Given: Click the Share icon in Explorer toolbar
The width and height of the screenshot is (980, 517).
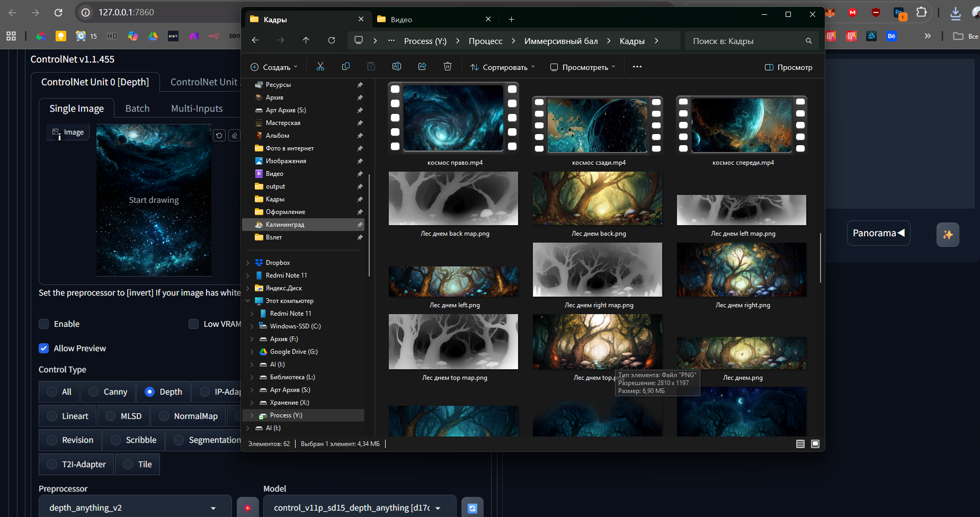Looking at the screenshot, I should [x=422, y=67].
